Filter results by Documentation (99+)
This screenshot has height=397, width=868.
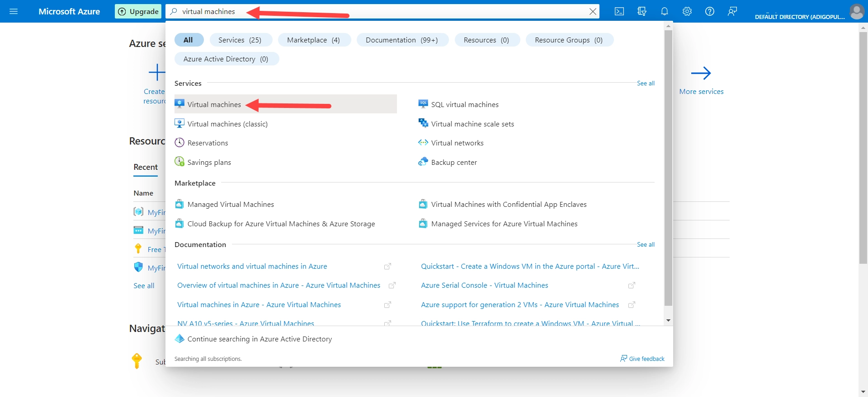402,40
